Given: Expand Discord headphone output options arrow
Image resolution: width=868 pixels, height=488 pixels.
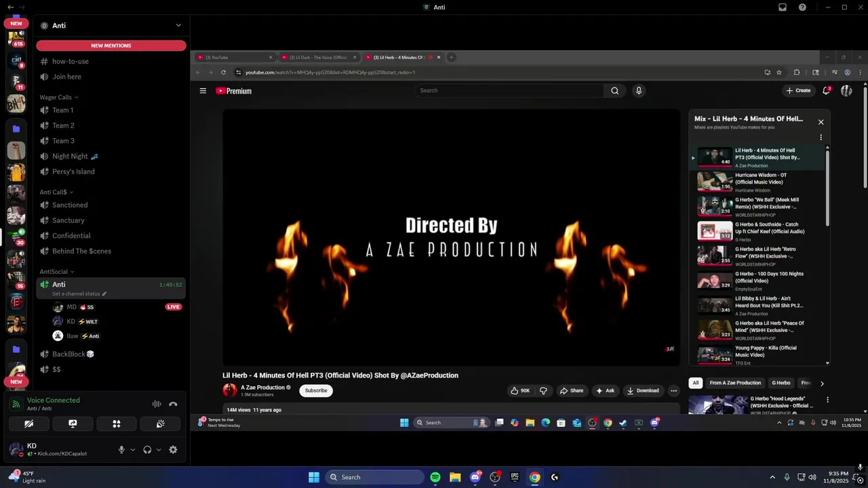Looking at the screenshot, I should tap(159, 449).
